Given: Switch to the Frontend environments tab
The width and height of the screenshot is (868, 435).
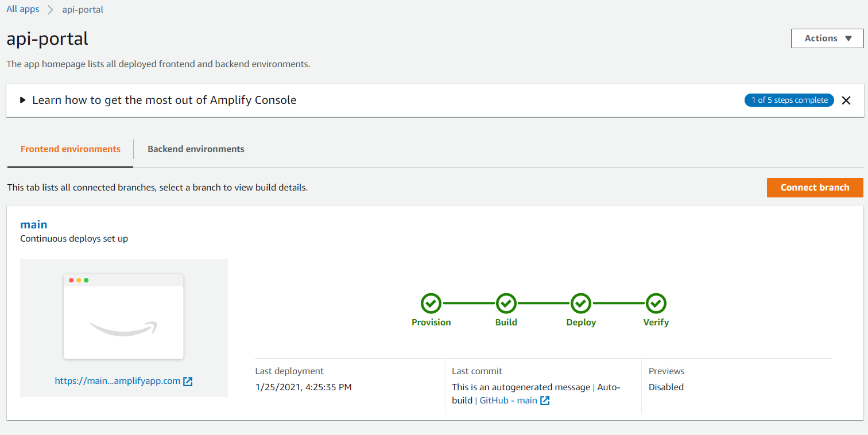Looking at the screenshot, I should tap(70, 149).
